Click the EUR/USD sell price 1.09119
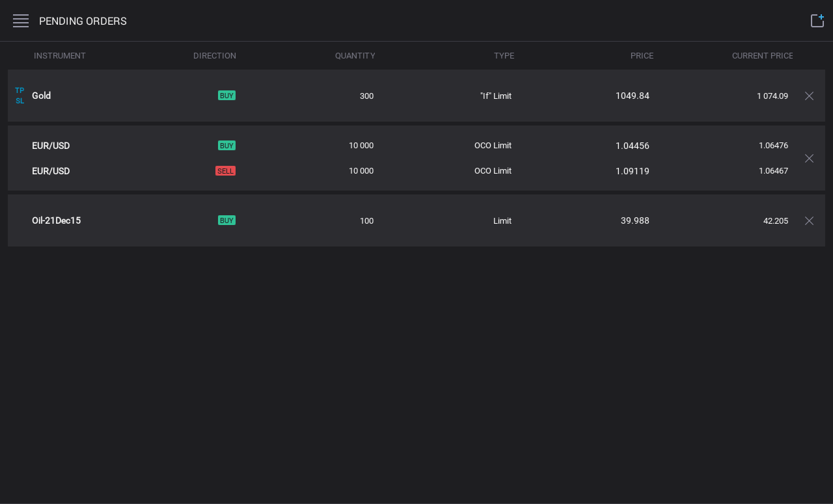833x504 pixels. coord(633,171)
